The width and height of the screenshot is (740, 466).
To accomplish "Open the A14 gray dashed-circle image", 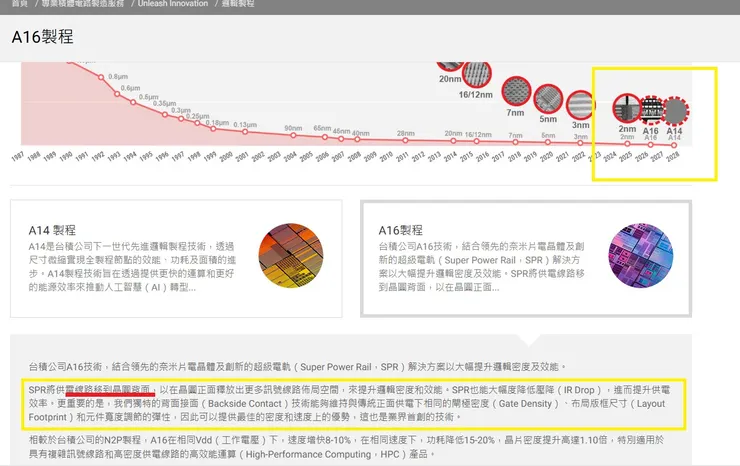I will coord(675,111).
